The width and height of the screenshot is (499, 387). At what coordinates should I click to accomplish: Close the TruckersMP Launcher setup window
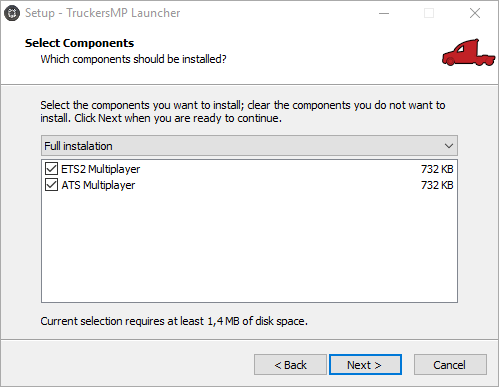point(475,13)
